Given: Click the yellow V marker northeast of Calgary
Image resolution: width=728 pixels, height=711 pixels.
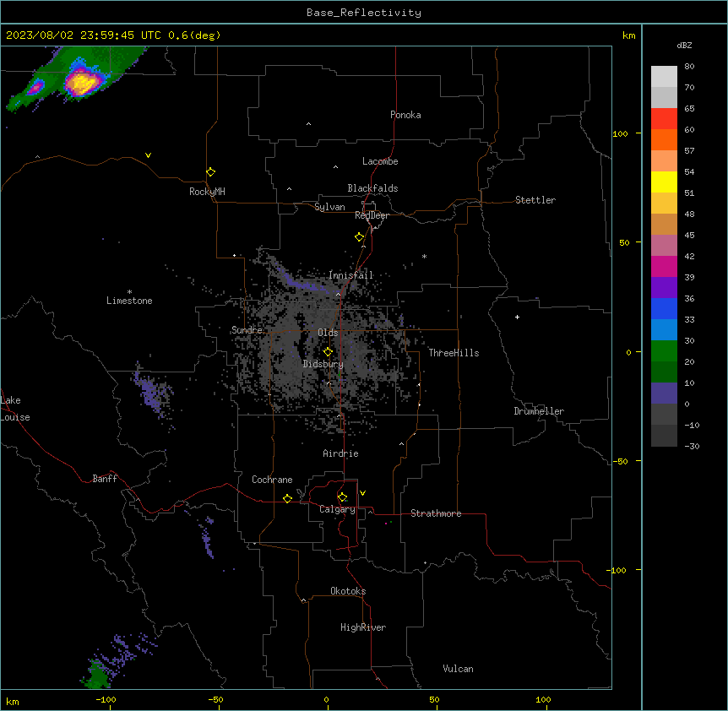Looking at the screenshot, I should [x=362, y=493].
